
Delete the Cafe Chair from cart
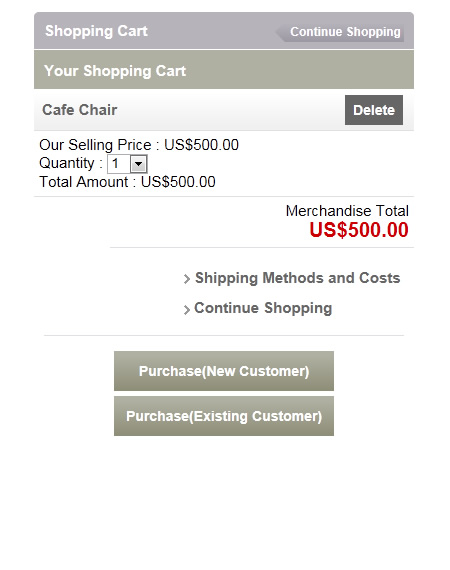click(x=374, y=110)
